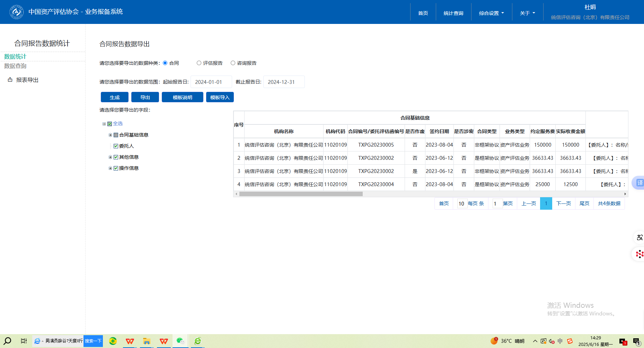Click the 生成 button
The image size is (644, 348).
[114, 97]
